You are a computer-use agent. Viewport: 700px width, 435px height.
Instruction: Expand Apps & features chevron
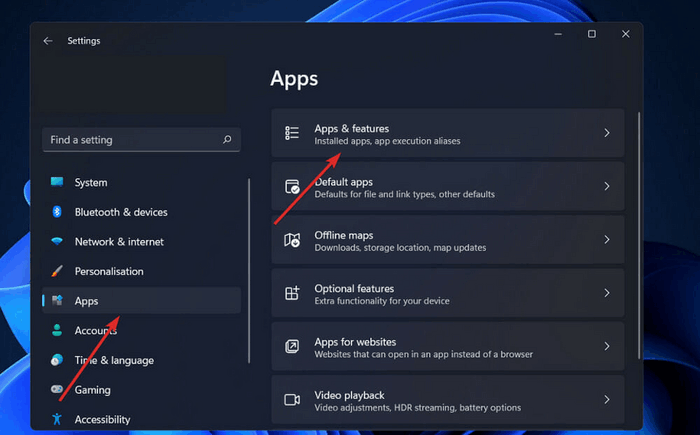pos(606,133)
